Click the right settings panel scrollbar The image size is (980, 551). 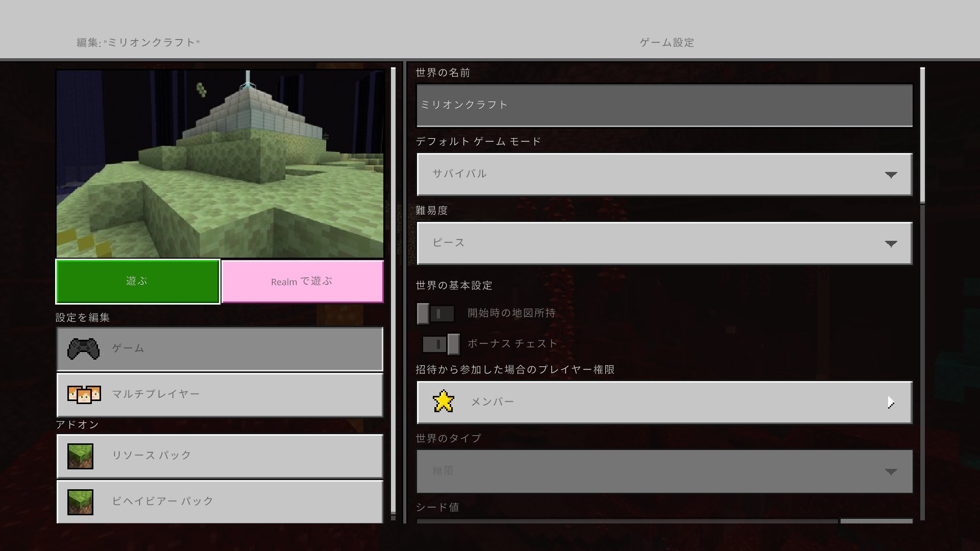(x=922, y=135)
